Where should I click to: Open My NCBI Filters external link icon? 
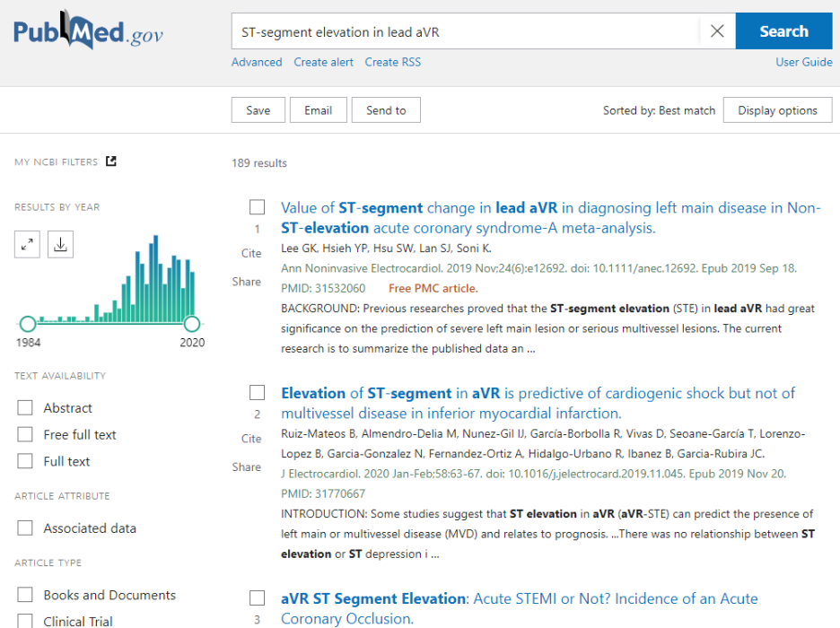(x=111, y=161)
